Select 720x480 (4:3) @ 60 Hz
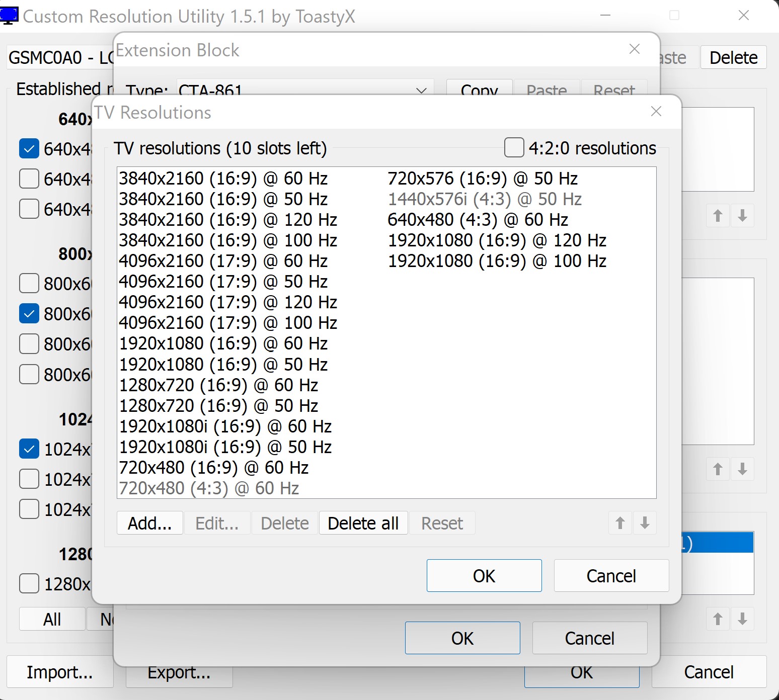The height and width of the screenshot is (700, 779). pos(209,488)
